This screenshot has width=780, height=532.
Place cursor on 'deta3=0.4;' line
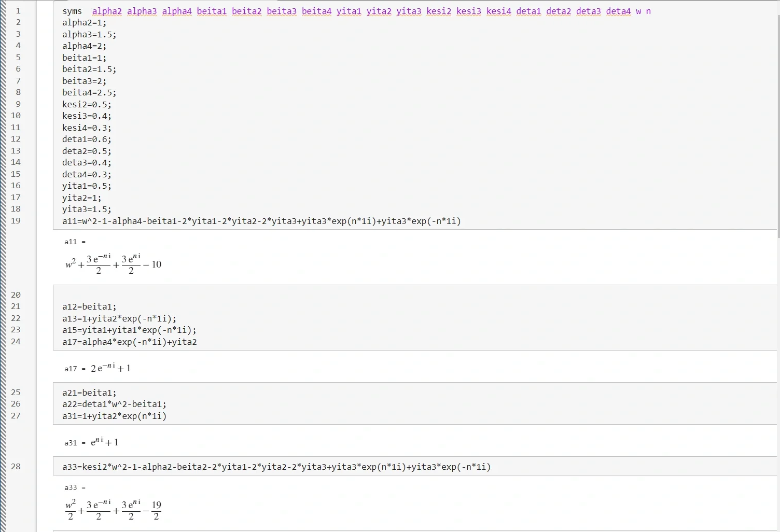87,163
